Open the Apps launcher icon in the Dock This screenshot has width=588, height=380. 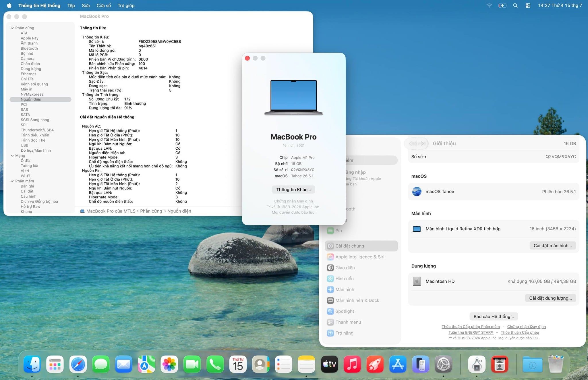[55, 364]
